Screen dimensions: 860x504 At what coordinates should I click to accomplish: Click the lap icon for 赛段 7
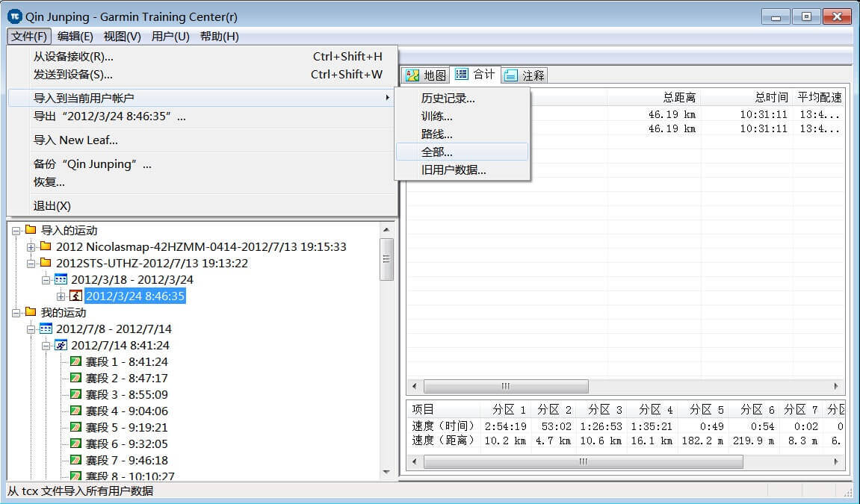coord(75,460)
